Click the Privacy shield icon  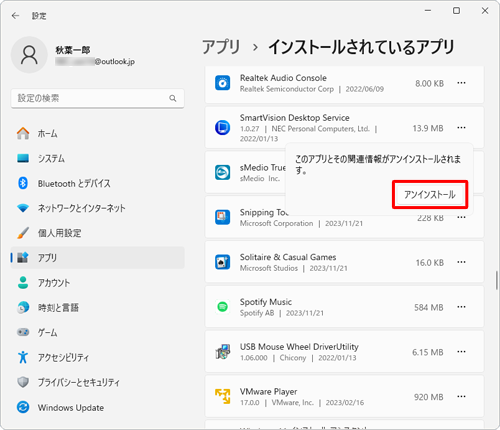23,382
